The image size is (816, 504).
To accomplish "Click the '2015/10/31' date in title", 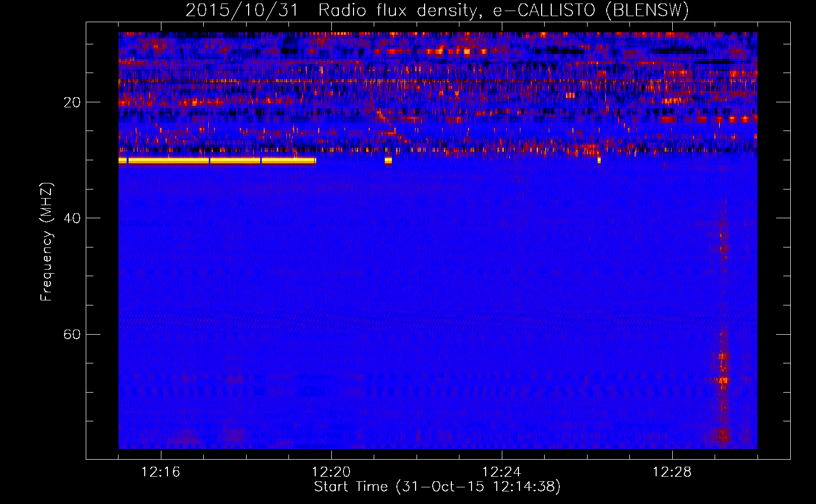I will click(242, 10).
